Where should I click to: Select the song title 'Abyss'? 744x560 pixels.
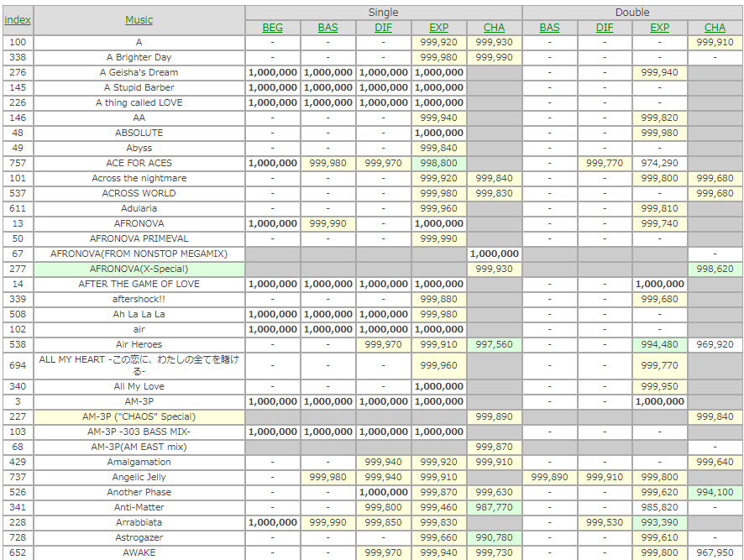coord(139,148)
